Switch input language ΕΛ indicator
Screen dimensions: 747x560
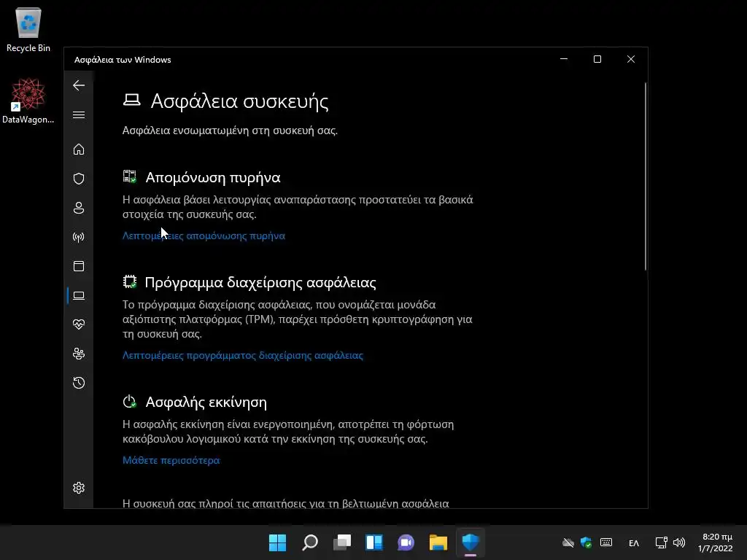634,542
